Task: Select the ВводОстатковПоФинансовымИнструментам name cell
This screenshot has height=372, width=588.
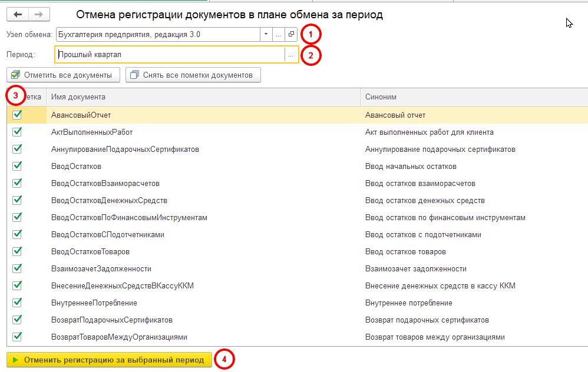Action: click(203, 217)
